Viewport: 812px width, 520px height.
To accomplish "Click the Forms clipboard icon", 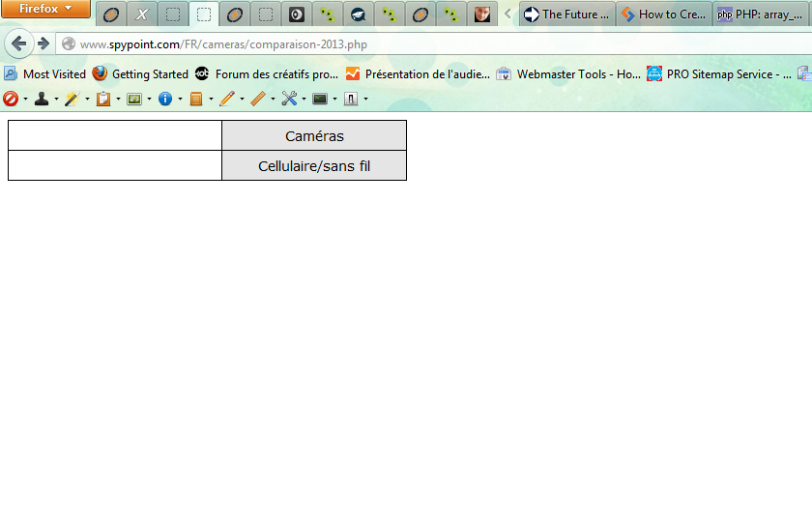I will coord(103,99).
